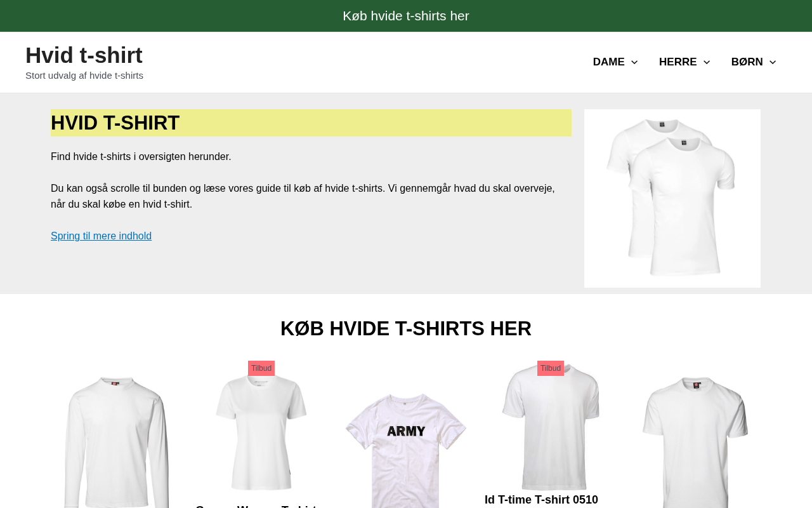Click the HVID T-SHIRT yellow heading

(x=311, y=123)
